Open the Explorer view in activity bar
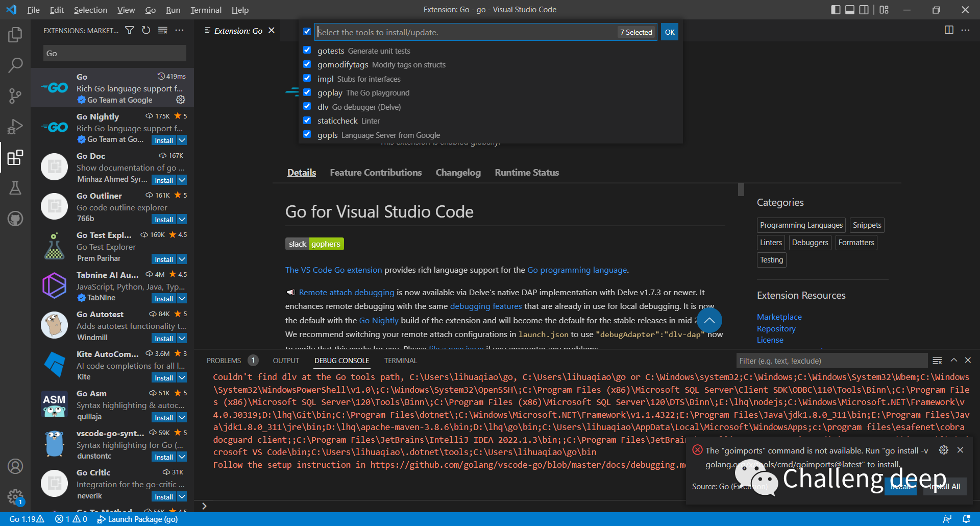The height and width of the screenshot is (526, 980). [x=15, y=35]
